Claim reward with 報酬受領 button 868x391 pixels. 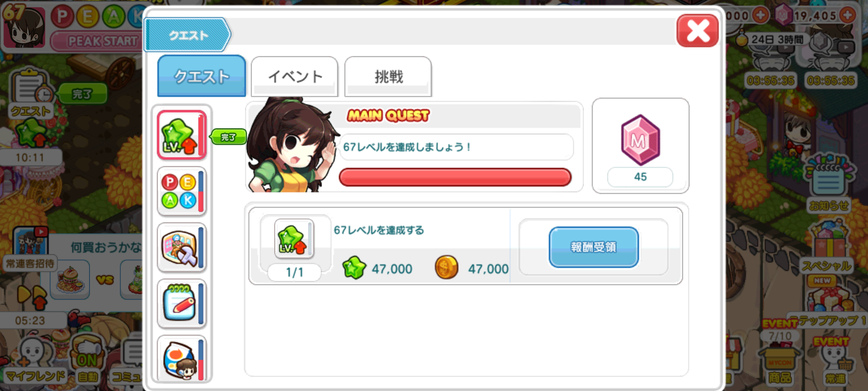[x=593, y=247]
